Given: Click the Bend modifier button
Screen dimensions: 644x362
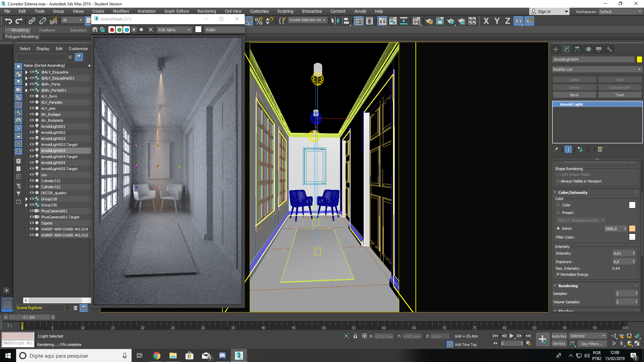Looking at the screenshot, I should [574, 95].
